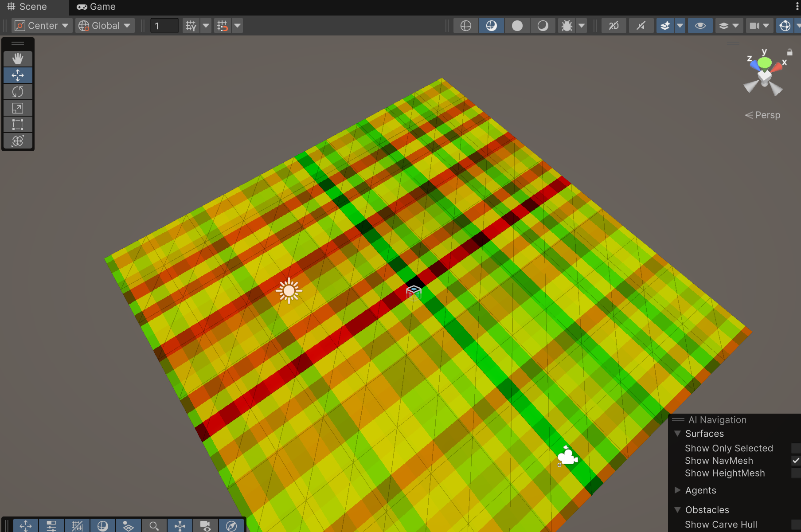801x532 pixels.
Task: Open debug draw mode dropdown arrow
Action: 582,26
